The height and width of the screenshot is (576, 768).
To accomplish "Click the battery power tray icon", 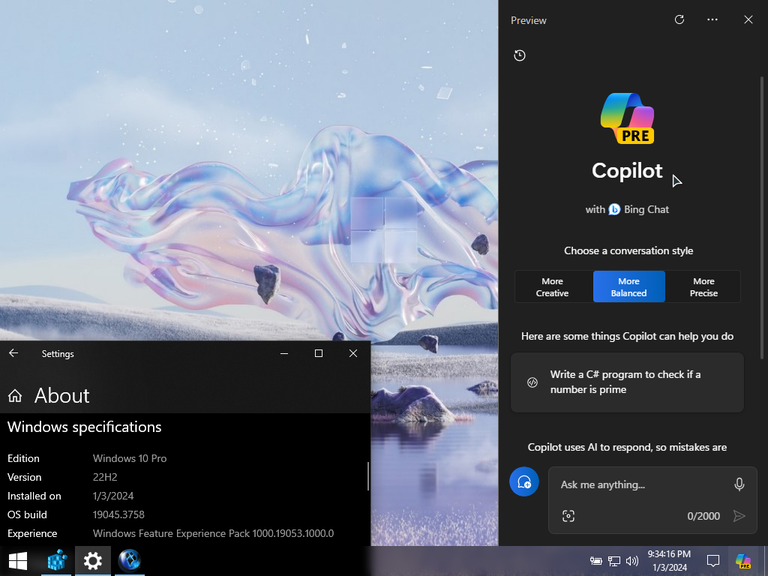I will (596, 561).
